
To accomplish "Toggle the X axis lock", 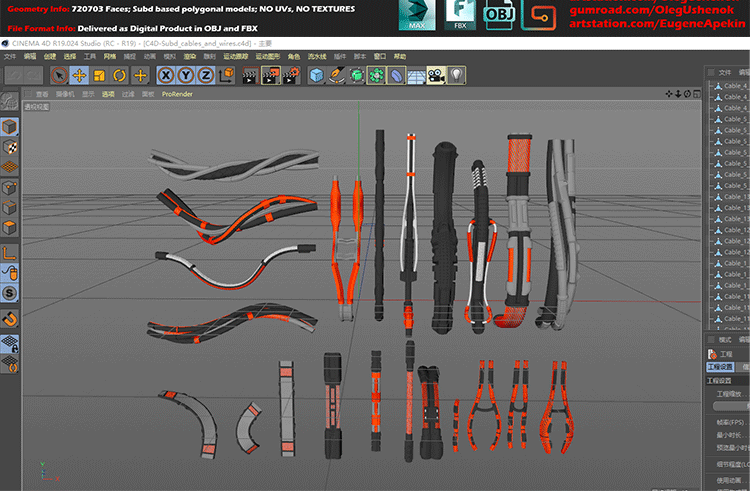I will (166, 75).
